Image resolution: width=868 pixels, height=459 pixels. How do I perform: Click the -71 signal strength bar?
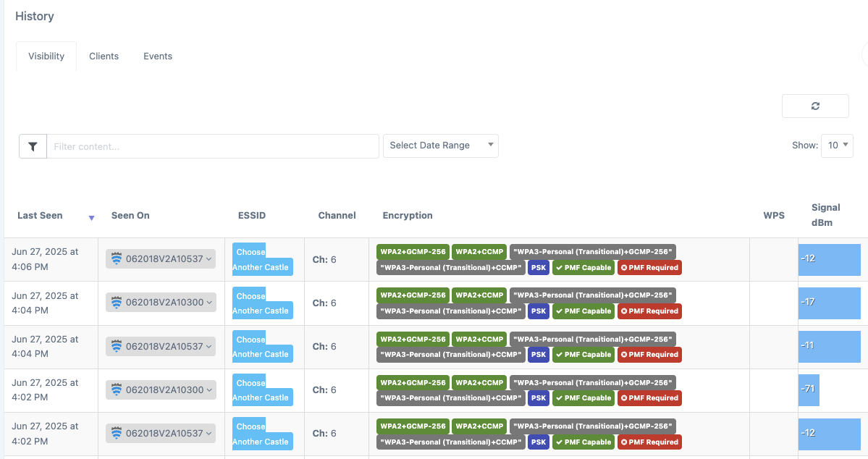pos(809,389)
